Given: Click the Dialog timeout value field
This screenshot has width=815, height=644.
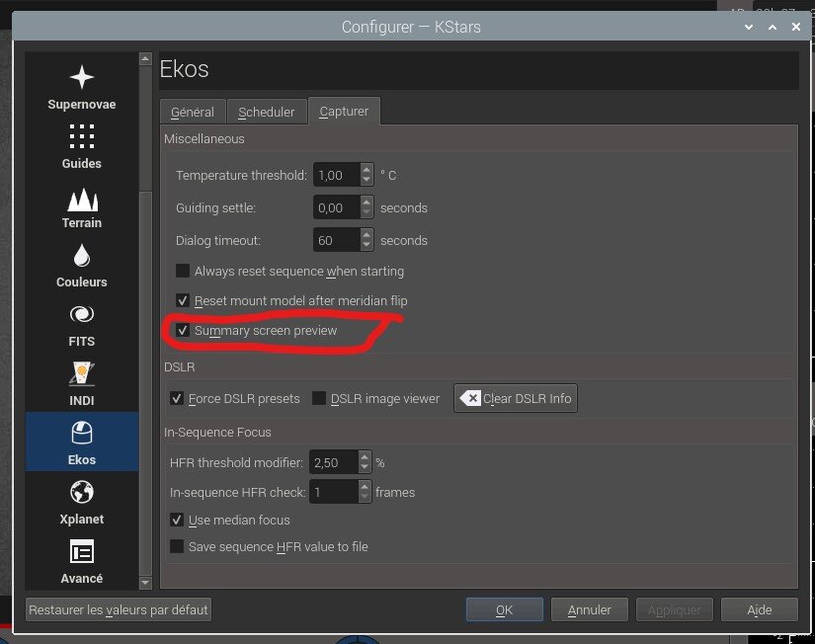Looking at the screenshot, I should tap(337, 241).
